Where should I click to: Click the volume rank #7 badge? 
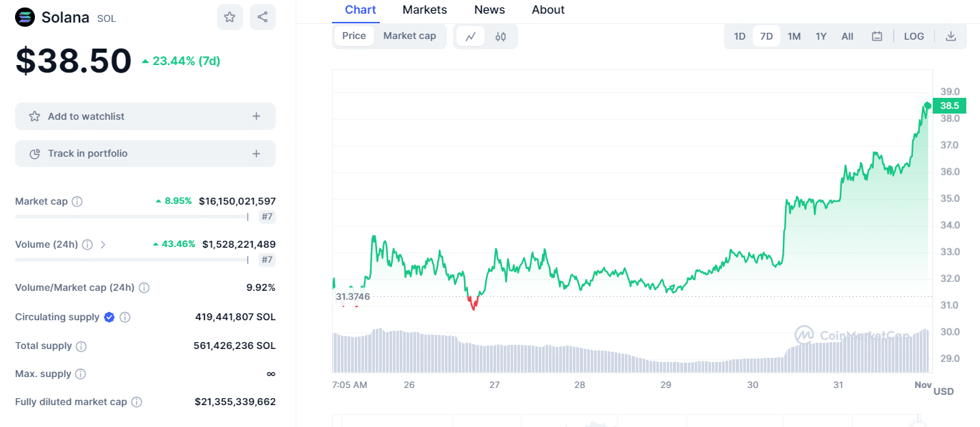click(x=267, y=260)
